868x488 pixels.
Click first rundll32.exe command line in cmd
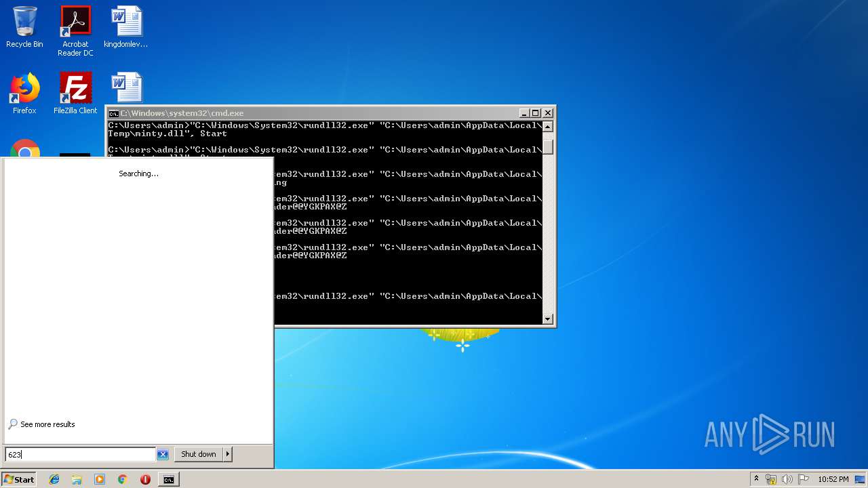[x=325, y=129]
